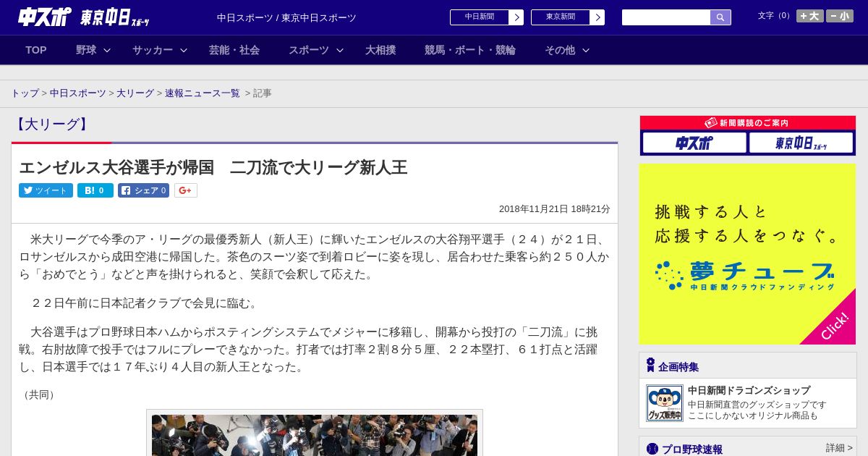Image resolution: width=868 pixels, height=456 pixels.
Task: Click the Facebook シェア button
Action: tap(143, 190)
